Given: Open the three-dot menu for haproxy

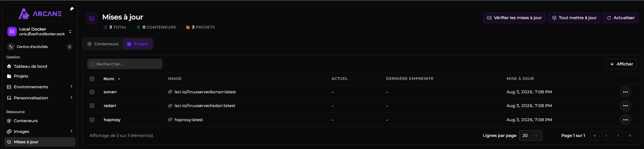Looking at the screenshot, I should pos(625,120).
